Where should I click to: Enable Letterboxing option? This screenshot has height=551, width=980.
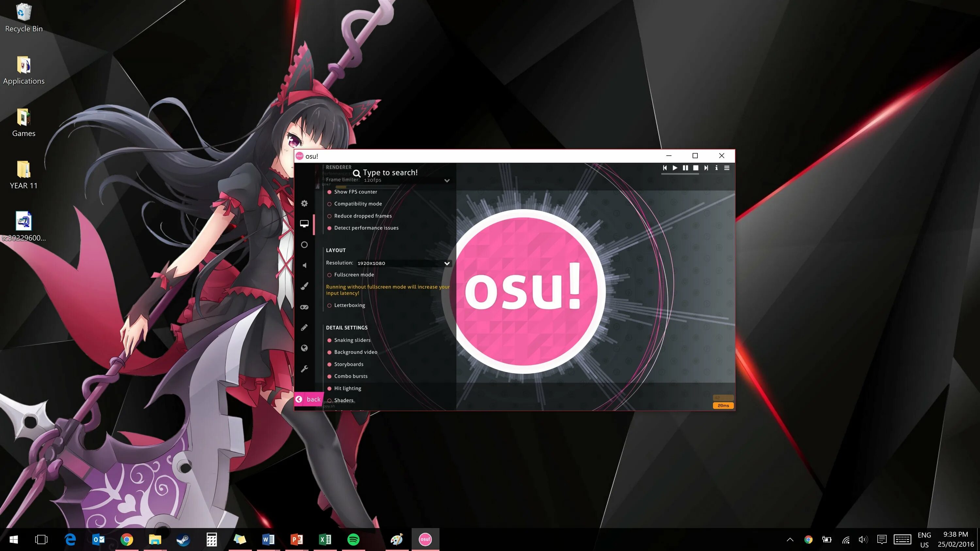[x=346, y=305]
